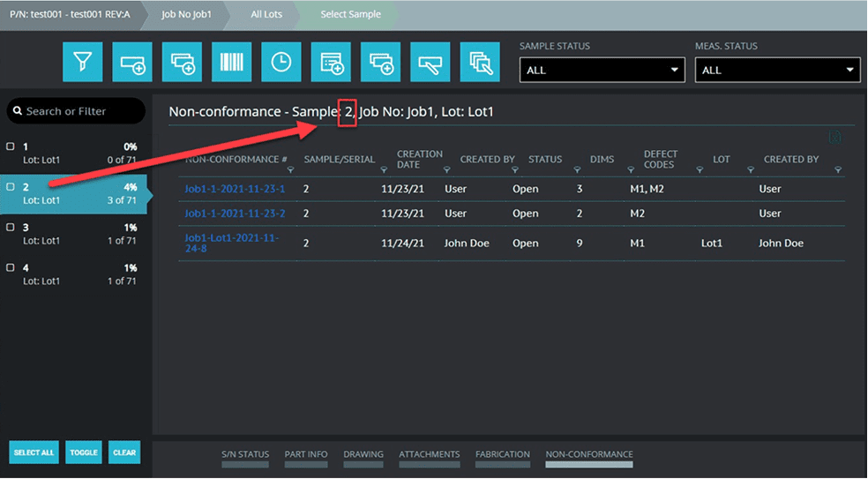Click stacked-cards plus icon beside the pencil-edit icon

tap(381, 62)
